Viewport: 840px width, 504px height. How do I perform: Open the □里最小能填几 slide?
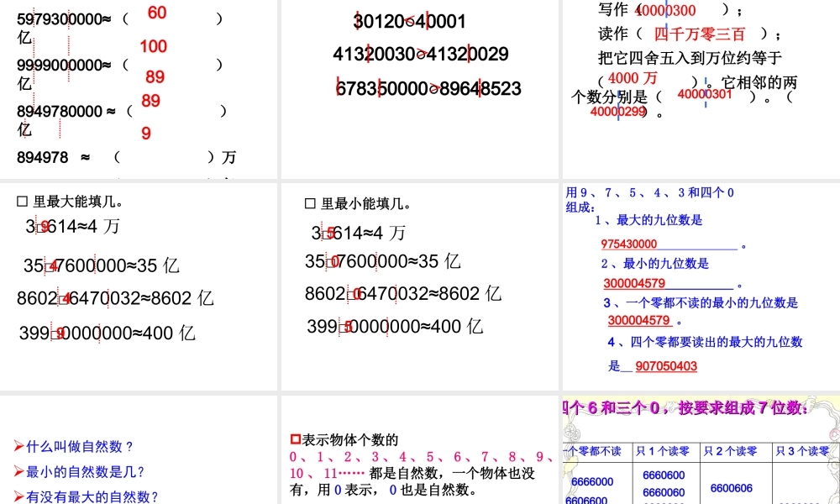pyautogui.click(x=419, y=286)
